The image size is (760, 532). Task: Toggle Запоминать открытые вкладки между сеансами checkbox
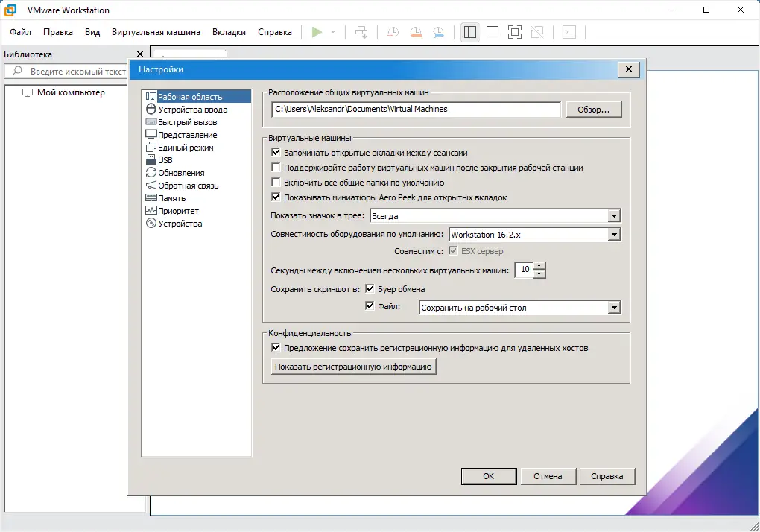[276, 153]
